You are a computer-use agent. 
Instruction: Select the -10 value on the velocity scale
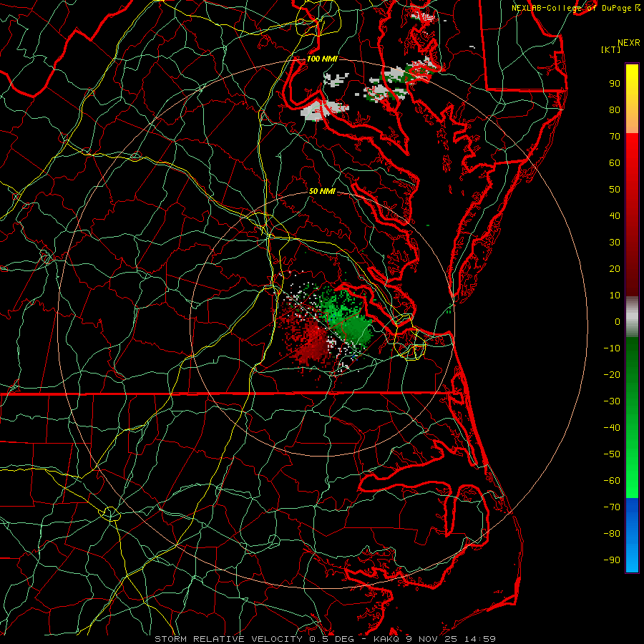(612, 348)
